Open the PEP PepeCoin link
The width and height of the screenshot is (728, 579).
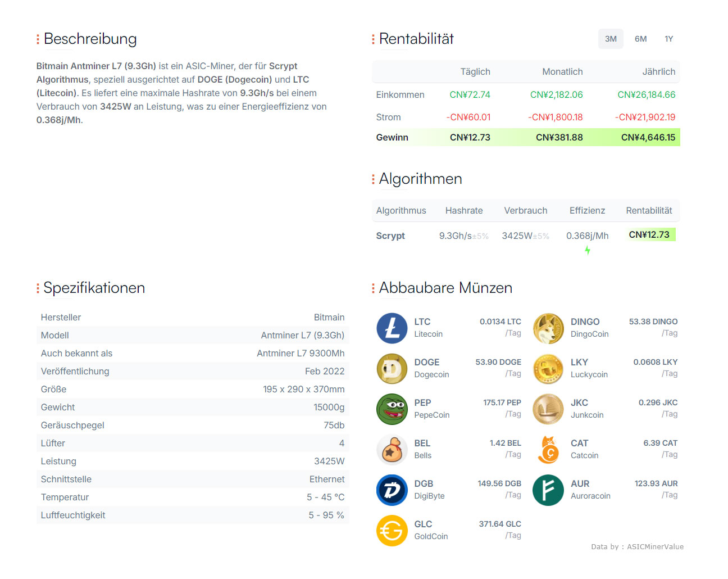click(432, 409)
